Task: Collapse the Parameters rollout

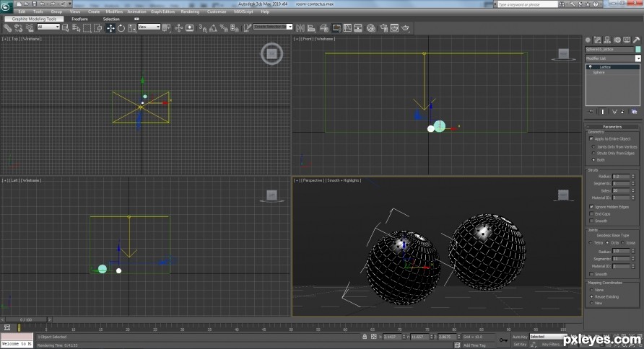Action: coord(612,127)
